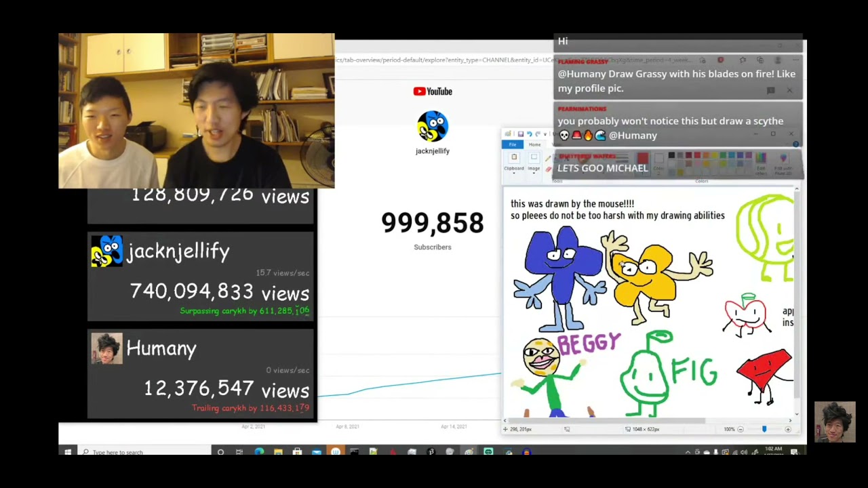The image size is (868, 488).
Task: Zoom out with Paint's minus button
Action: [x=740, y=429]
